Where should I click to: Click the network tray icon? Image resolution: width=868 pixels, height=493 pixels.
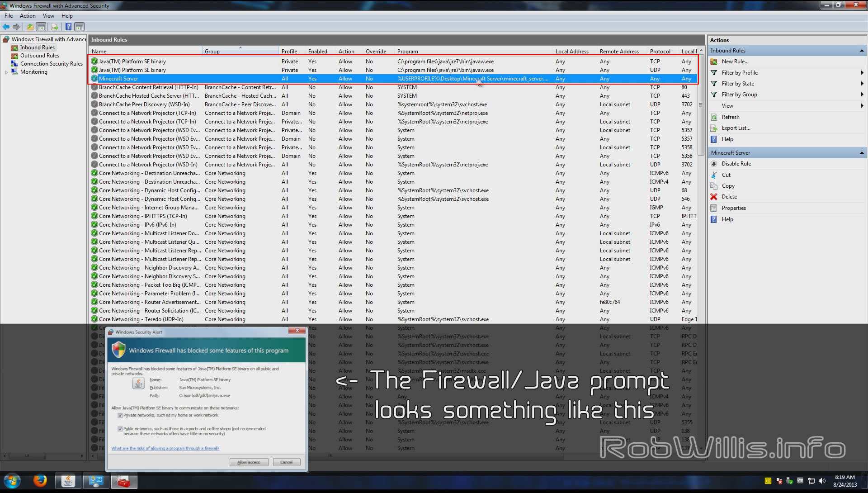(811, 481)
